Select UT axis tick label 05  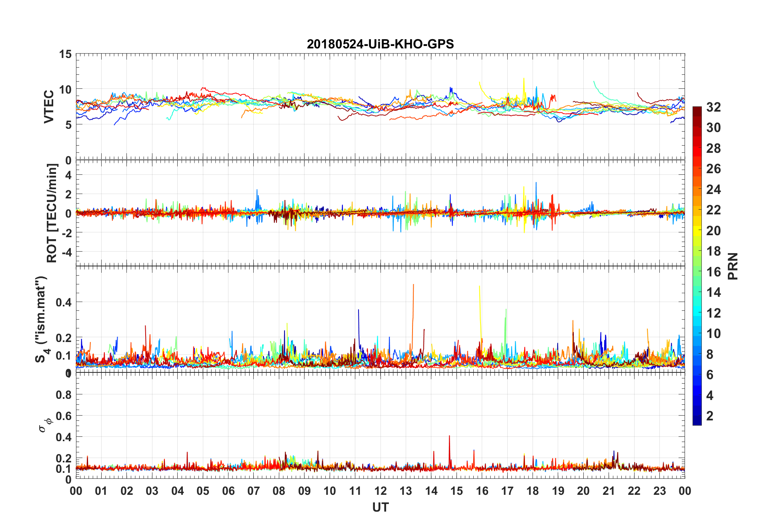pyautogui.click(x=203, y=491)
